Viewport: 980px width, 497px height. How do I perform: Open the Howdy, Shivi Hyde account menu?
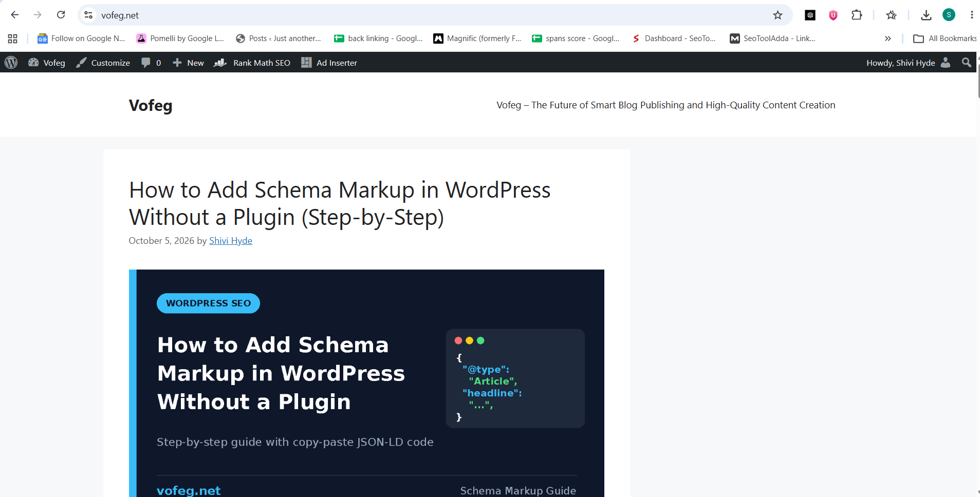point(908,63)
